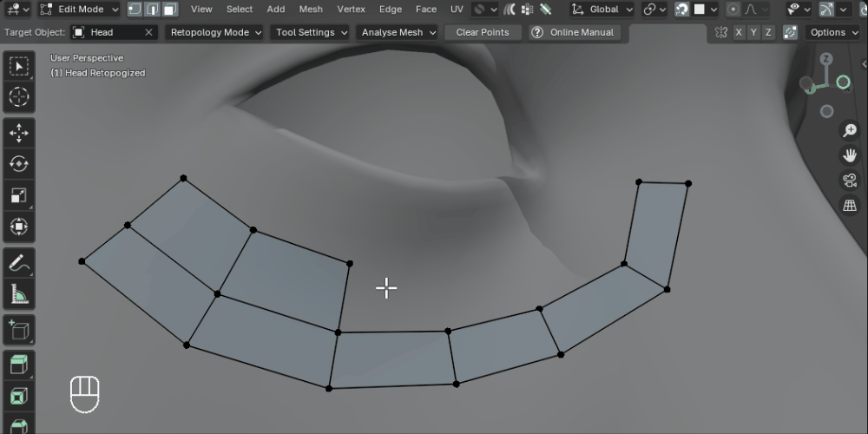Toggle the camera view icon
Viewport: 868px width, 434px height.
click(850, 181)
